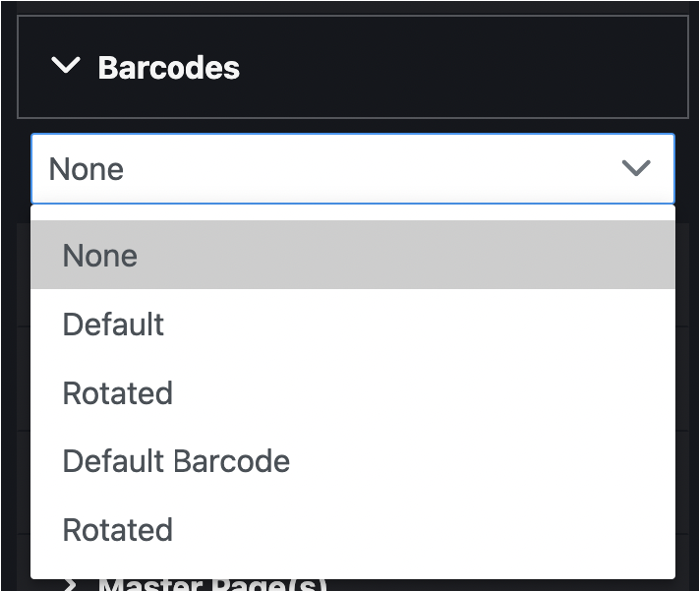Set barcode style to Default
The width and height of the screenshot is (700, 592).
pos(113,324)
